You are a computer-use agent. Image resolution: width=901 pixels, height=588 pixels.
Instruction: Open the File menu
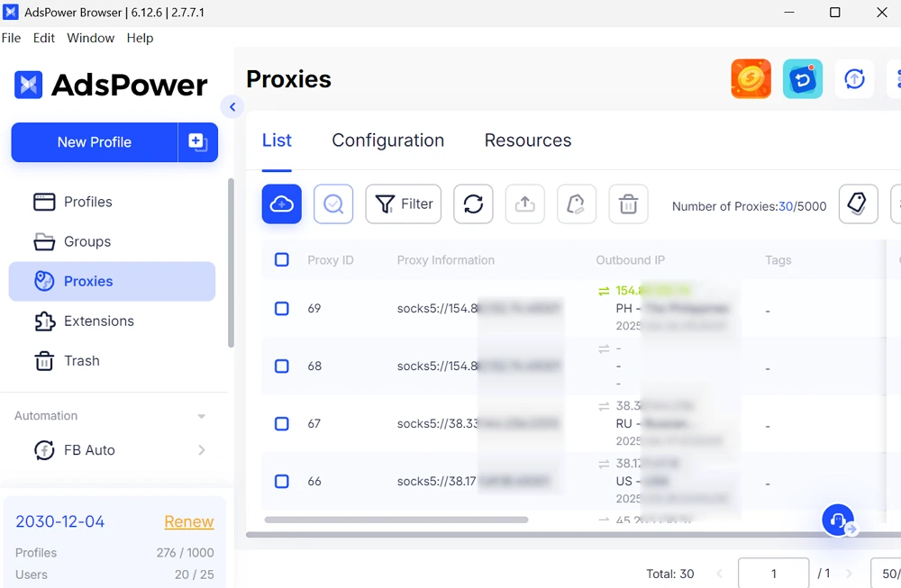(x=11, y=38)
